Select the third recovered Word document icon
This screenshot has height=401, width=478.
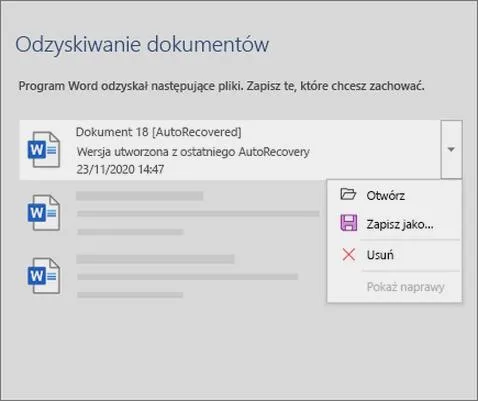click(44, 276)
